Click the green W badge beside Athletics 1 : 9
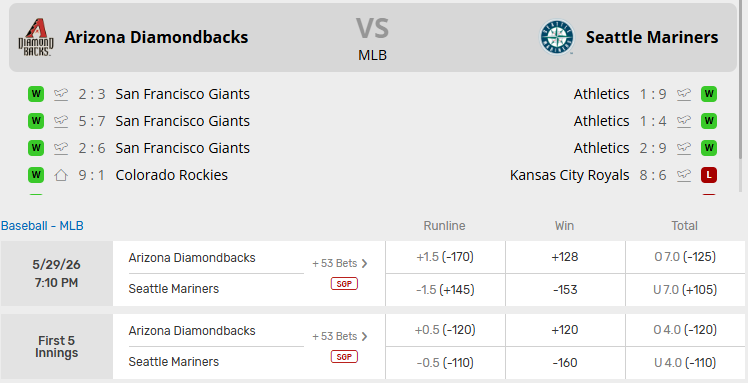The height and width of the screenshot is (383, 748). coord(709,94)
